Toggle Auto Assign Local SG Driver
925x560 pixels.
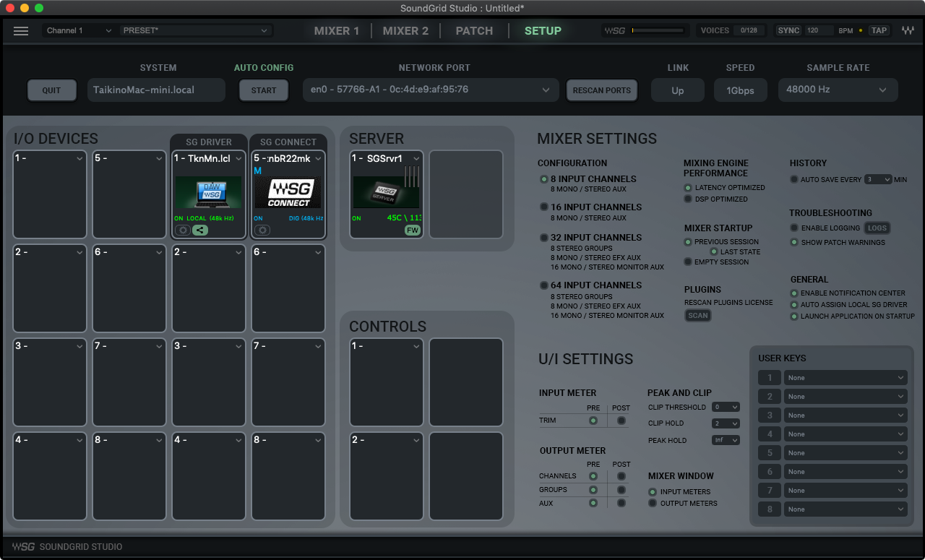(x=794, y=305)
